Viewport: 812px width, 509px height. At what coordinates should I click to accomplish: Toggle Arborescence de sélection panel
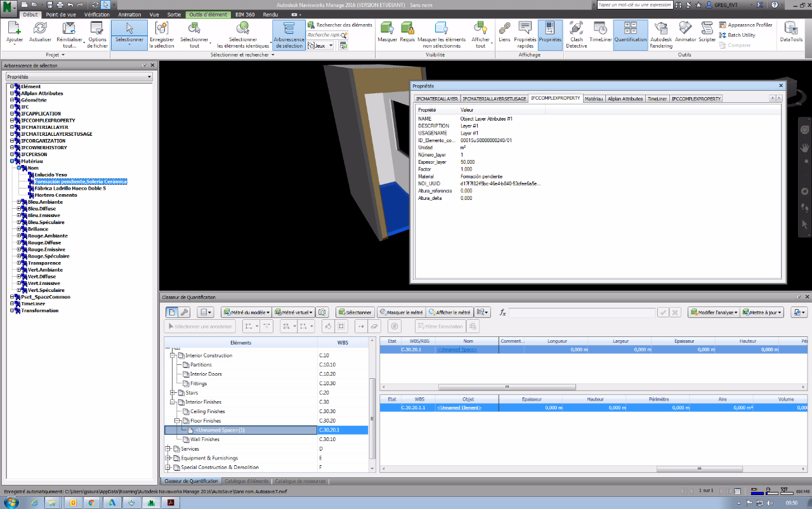(289, 35)
